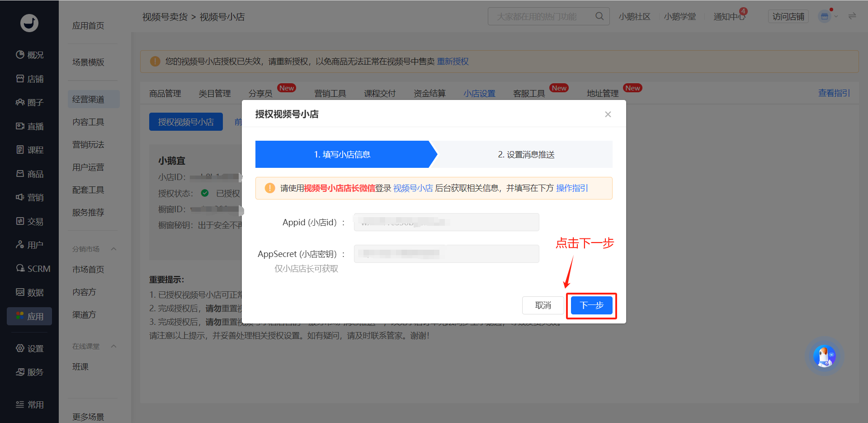
Task: Click the 视频号小店 link in dialog notice
Action: pyautogui.click(x=413, y=188)
